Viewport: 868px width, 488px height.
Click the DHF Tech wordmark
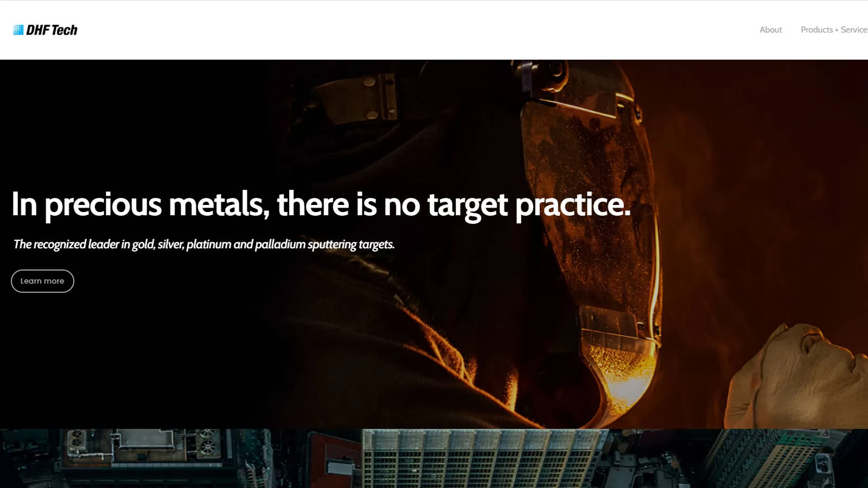coord(52,30)
